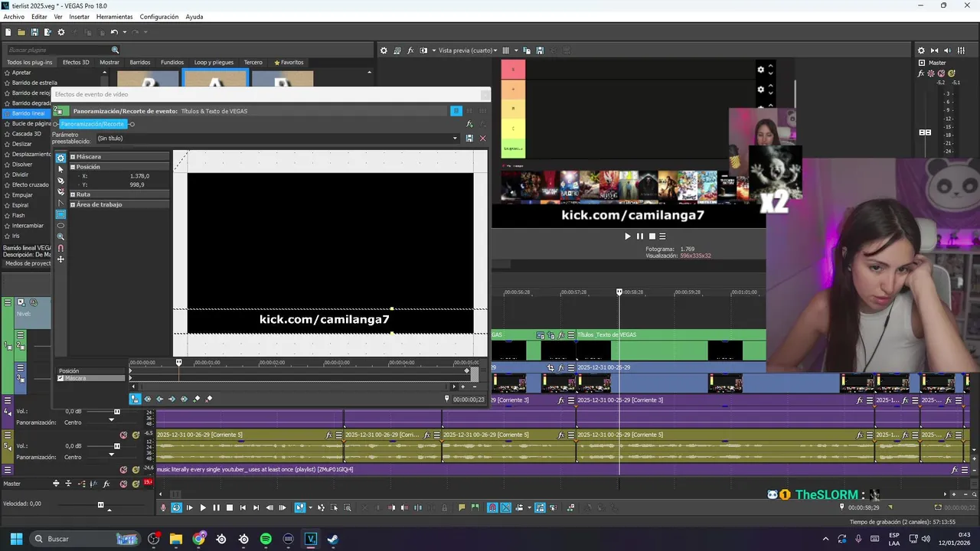Go to previous keyframe in Pan/Crop
Image resolution: width=980 pixels, height=551 pixels.
coord(160,399)
